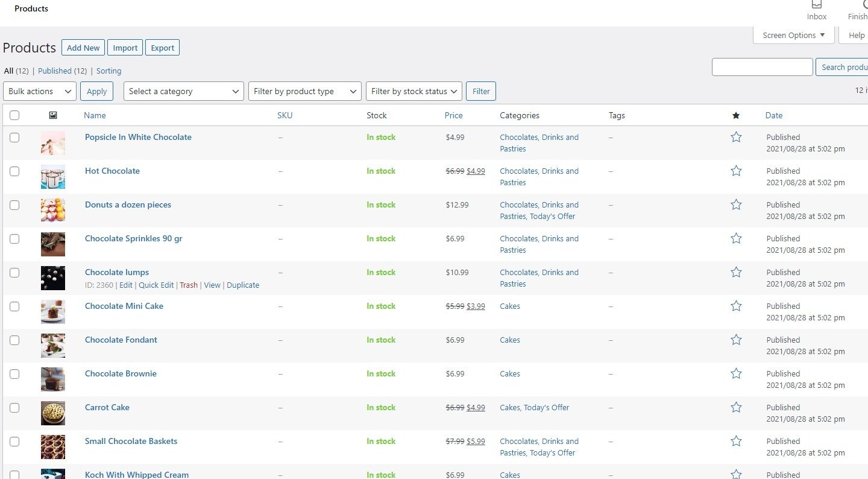The width and height of the screenshot is (868, 479).
Task: Open the Inbox icon in the header
Action: pyautogui.click(x=817, y=10)
